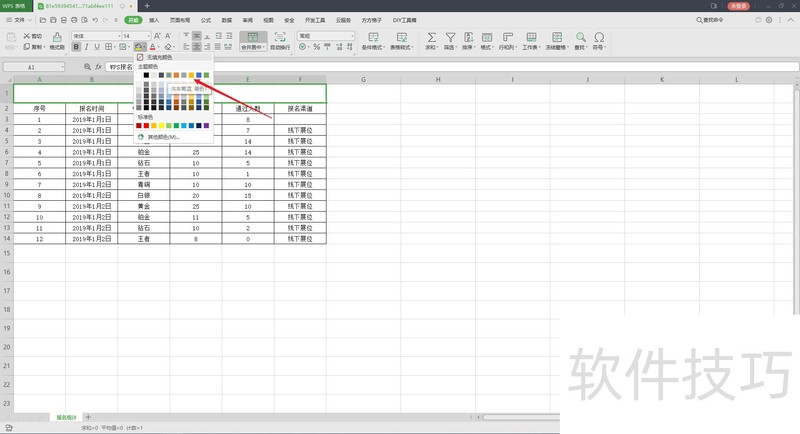Click the filter (筛选) funnel icon
The image size is (800, 434).
click(450, 37)
